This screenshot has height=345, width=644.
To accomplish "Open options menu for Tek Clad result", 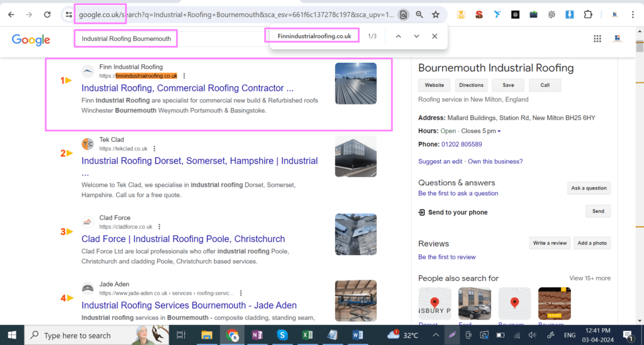I will click(x=155, y=148).
